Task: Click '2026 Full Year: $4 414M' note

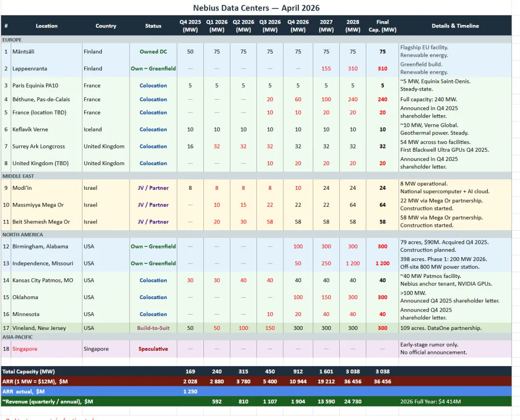Action: coord(430,401)
